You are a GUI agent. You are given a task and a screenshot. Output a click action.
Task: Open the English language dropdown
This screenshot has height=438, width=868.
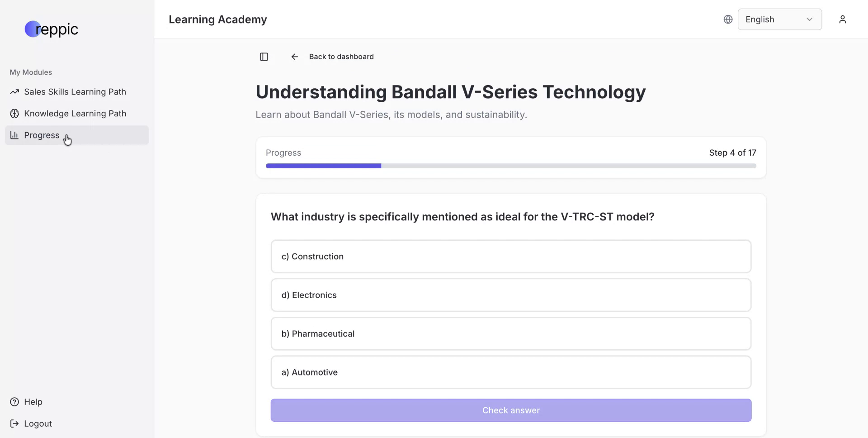[773, 19]
